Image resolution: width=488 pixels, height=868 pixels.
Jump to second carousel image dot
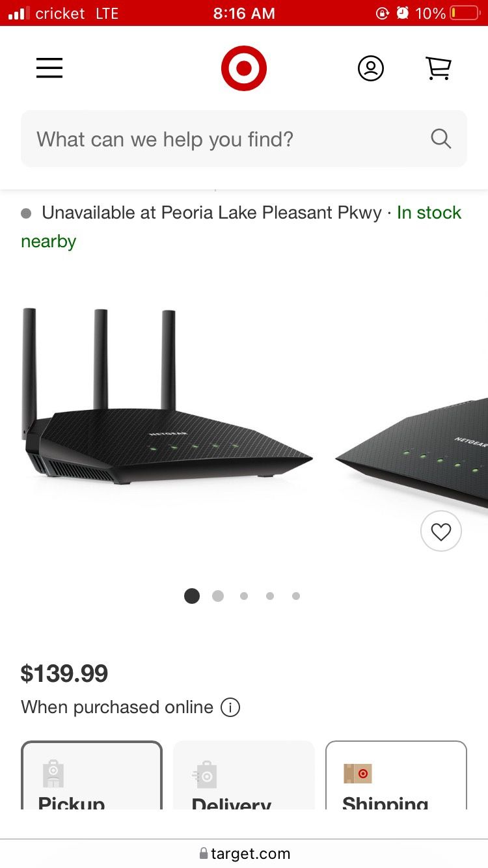click(218, 596)
